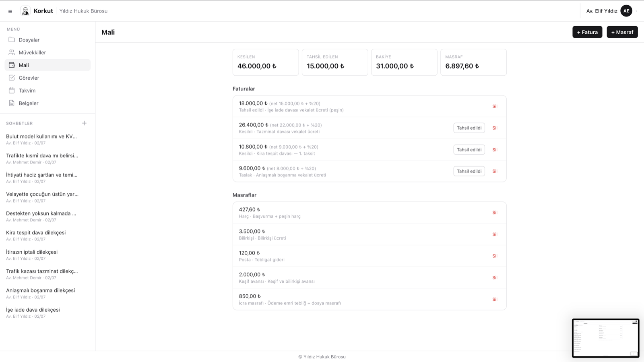The height and width of the screenshot is (362, 644).
Task: Select the Mali menu item
Action: tap(47, 65)
